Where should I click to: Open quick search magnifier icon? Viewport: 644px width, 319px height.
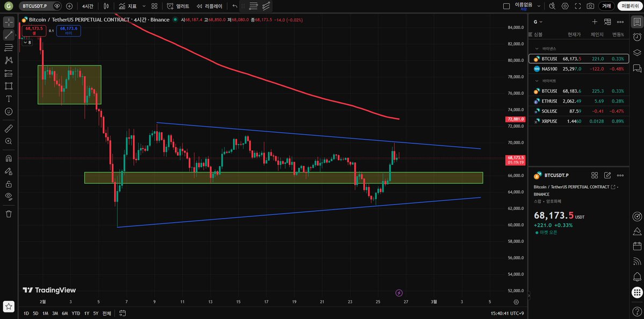tap(552, 6)
